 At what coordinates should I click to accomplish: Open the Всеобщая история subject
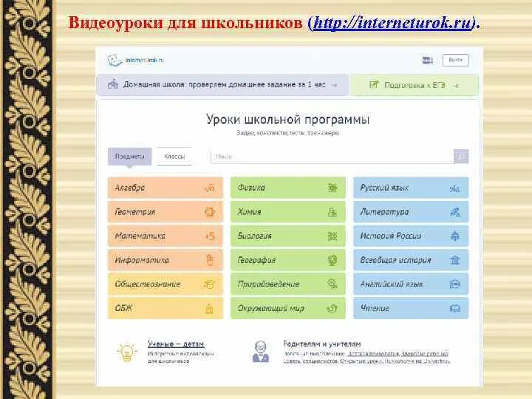pos(411,260)
